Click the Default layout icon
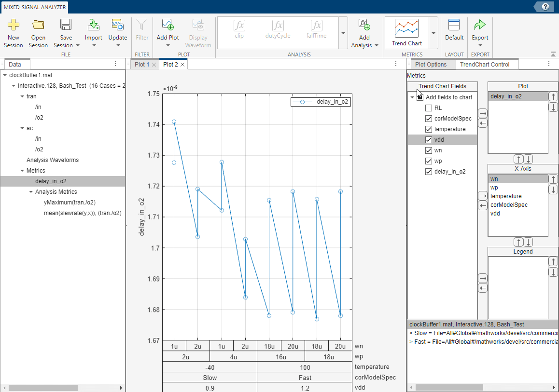559x392 pixels. 454,25
